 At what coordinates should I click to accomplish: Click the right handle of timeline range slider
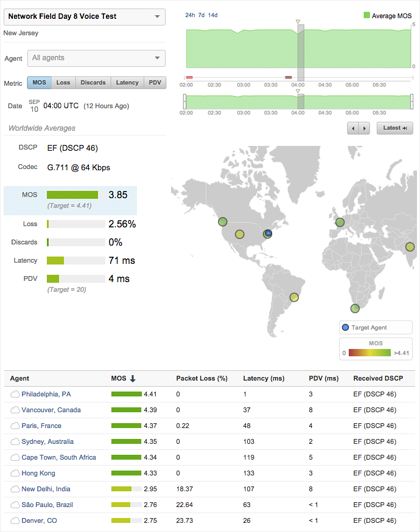click(x=412, y=102)
